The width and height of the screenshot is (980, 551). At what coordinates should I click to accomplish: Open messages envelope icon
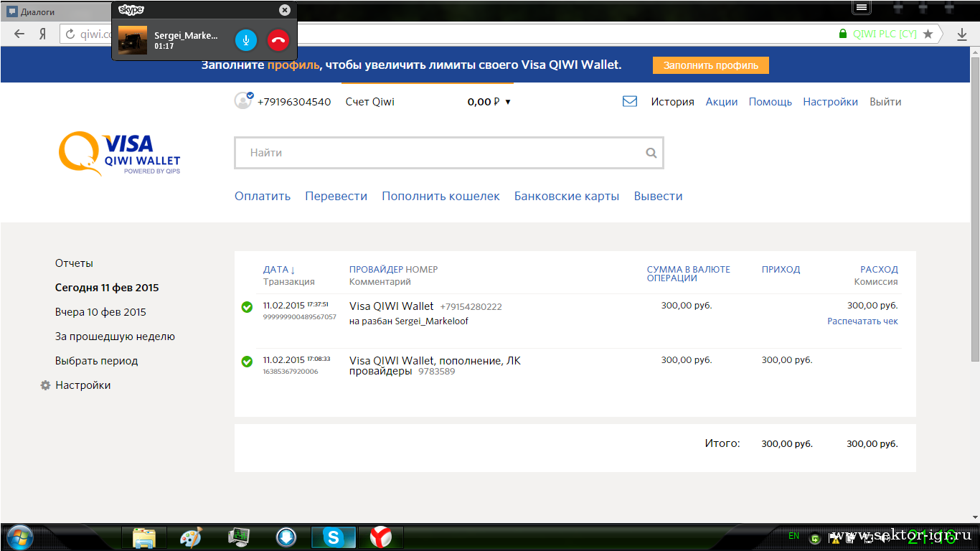[630, 102]
